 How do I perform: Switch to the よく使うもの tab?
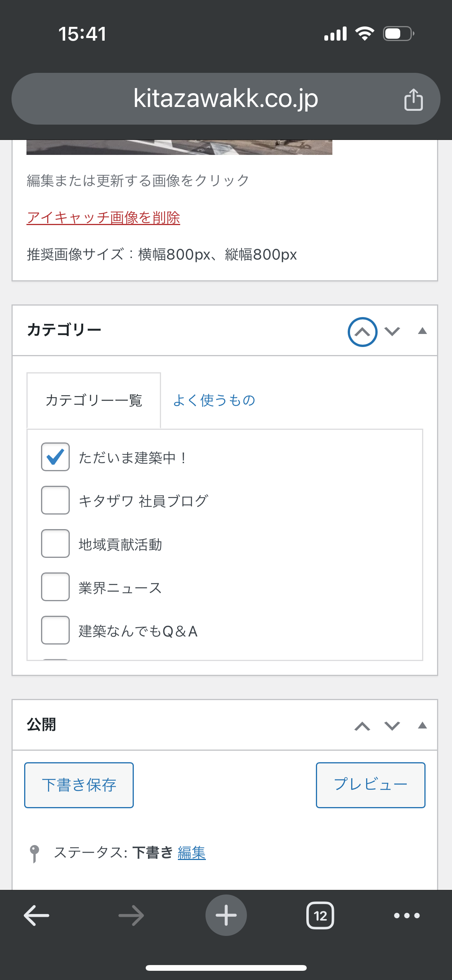[x=214, y=400]
